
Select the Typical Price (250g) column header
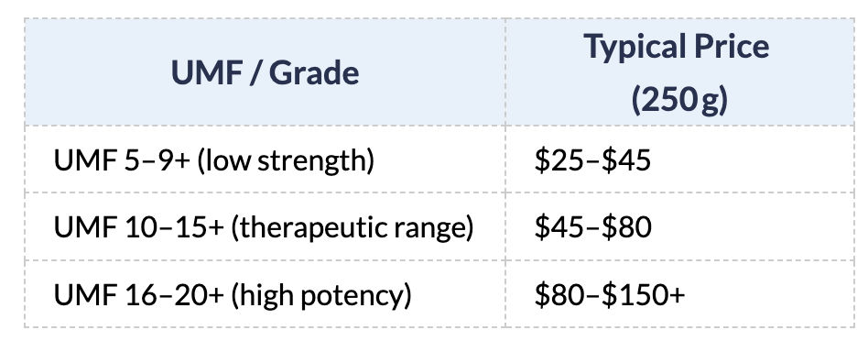point(679,72)
